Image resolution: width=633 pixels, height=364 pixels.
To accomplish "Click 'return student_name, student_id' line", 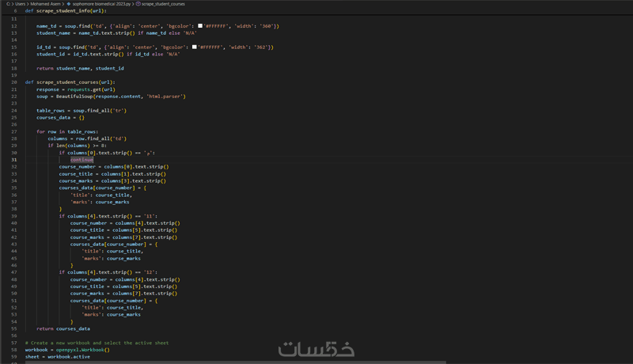I will (x=80, y=68).
